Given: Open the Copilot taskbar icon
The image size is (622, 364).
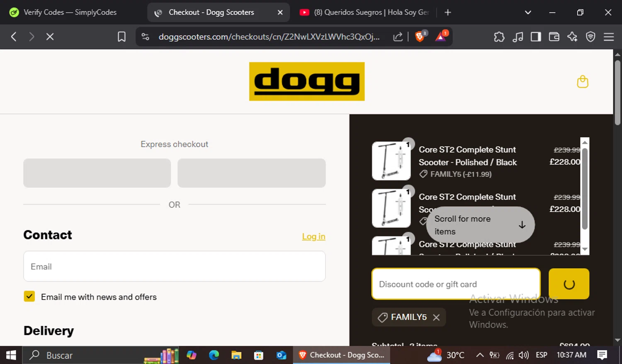Looking at the screenshot, I should pyautogui.click(x=191, y=355).
